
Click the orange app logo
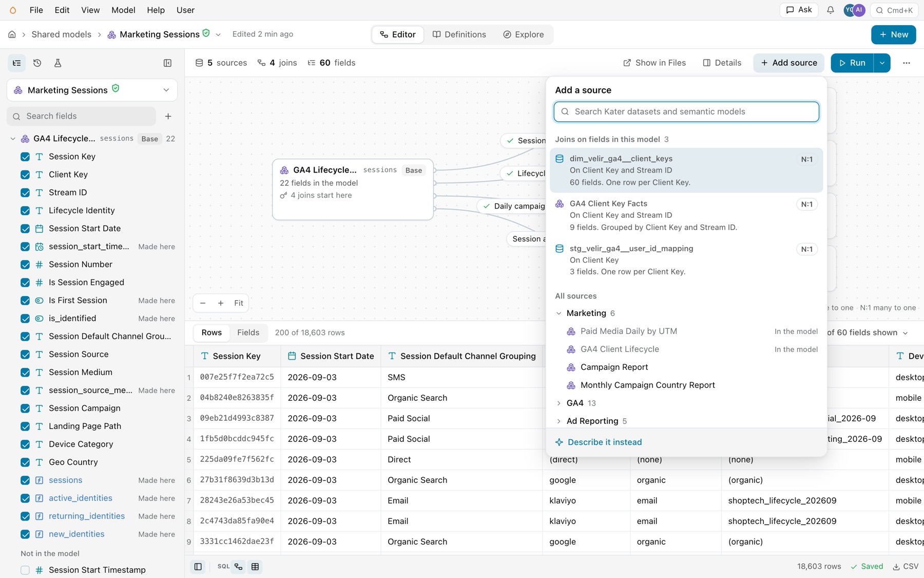pos(13,10)
